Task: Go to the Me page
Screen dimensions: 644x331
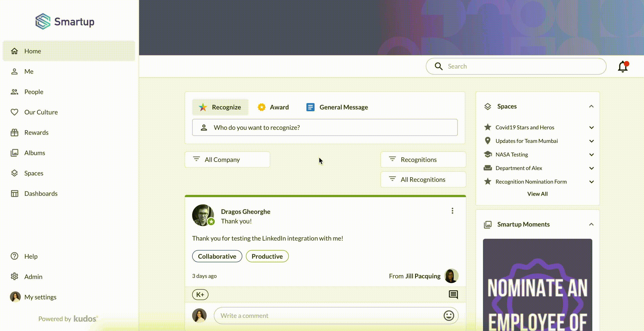Action: tap(69, 71)
